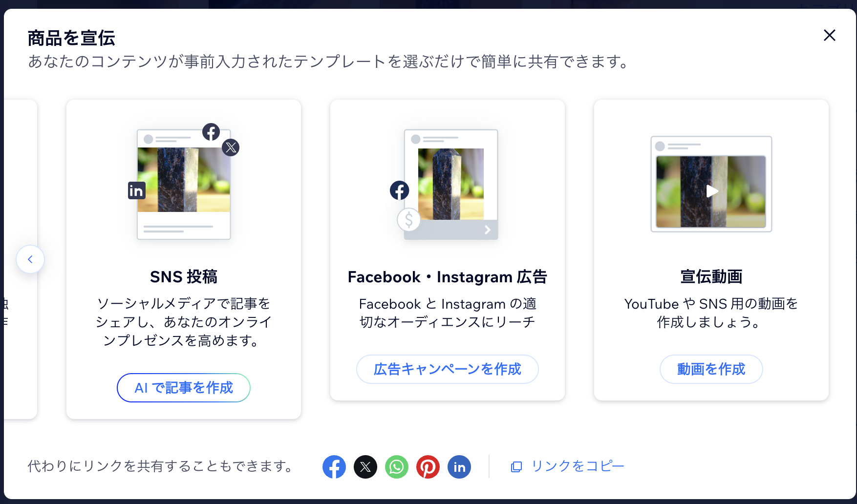Click AI で記事を作成 button
Image resolution: width=857 pixels, height=504 pixels.
click(x=184, y=388)
